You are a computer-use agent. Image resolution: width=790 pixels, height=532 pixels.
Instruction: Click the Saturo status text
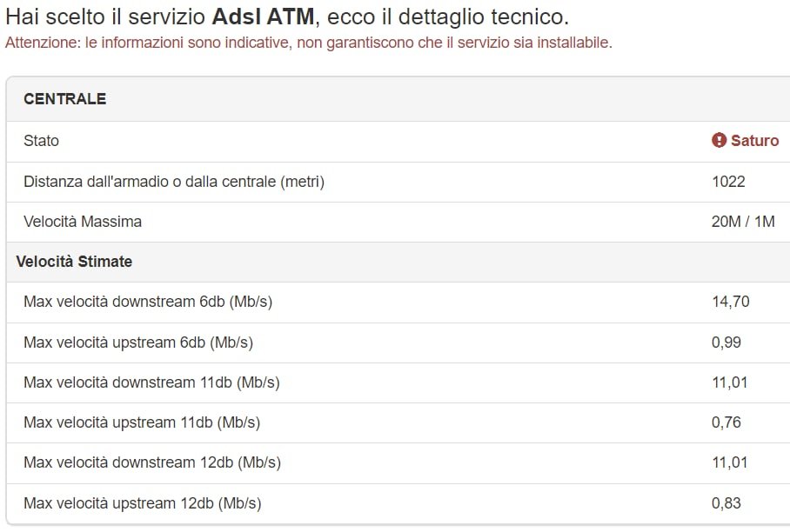(754, 141)
